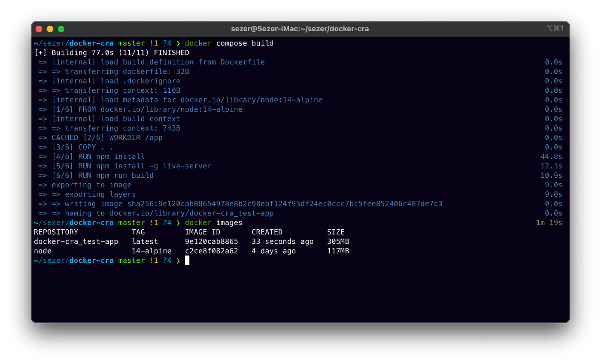Select 'CACHED [2/6] WORKDIR /app' line
Screen dimensions: 601x364
(100, 138)
